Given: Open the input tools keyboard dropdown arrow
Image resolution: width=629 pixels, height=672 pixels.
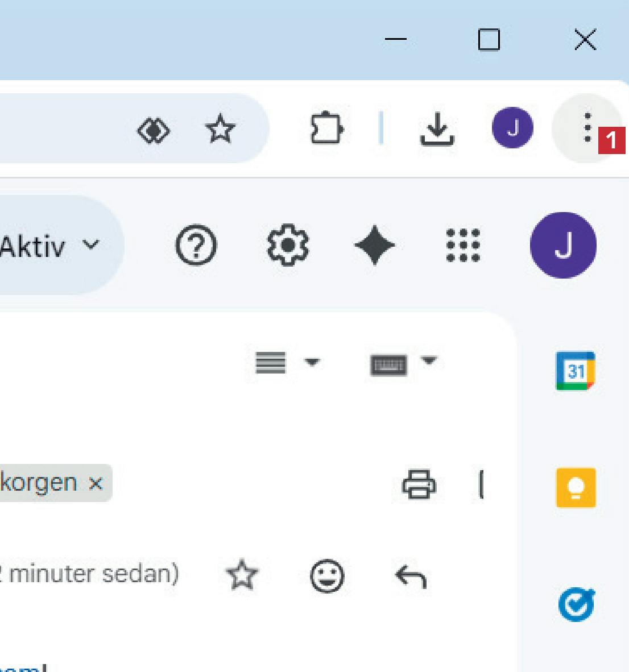Looking at the screenshot, I should [429, 360].
